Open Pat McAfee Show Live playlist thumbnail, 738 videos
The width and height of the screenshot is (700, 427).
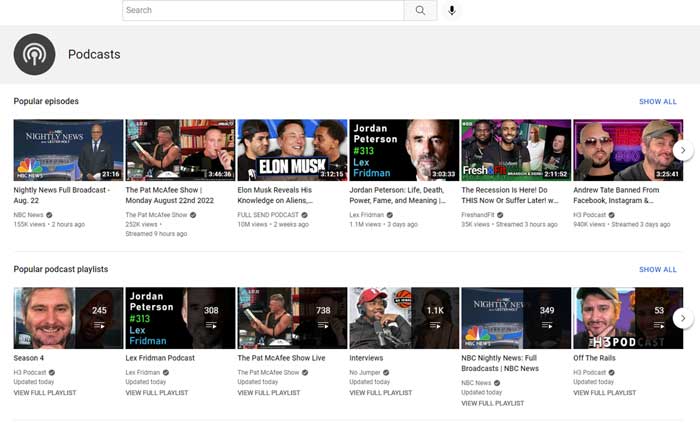click(x=292, y=318)
